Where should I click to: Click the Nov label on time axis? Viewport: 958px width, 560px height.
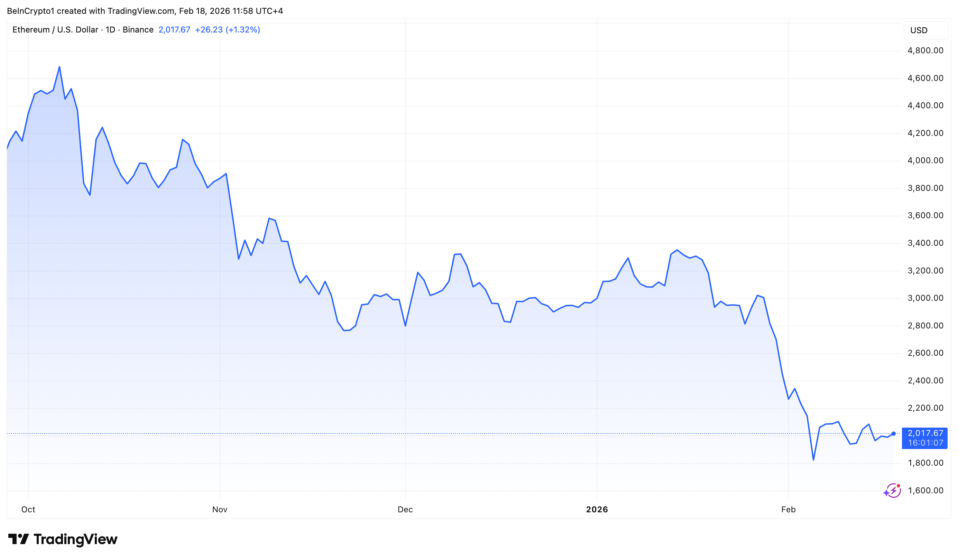(220, 510)
